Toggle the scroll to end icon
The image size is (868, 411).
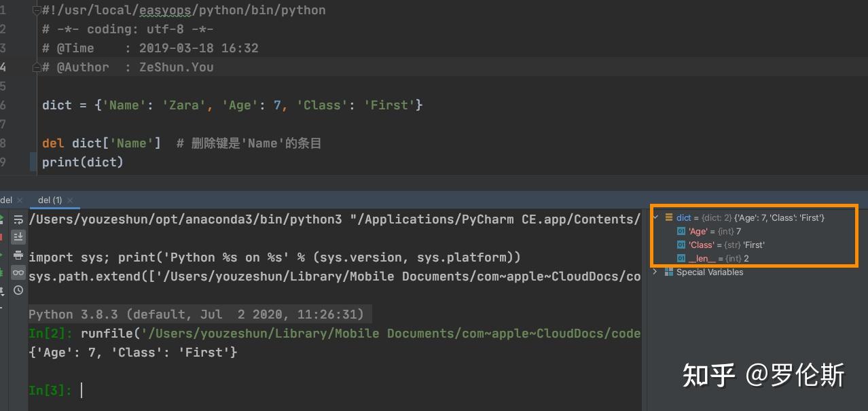click(x=18, y=237)
